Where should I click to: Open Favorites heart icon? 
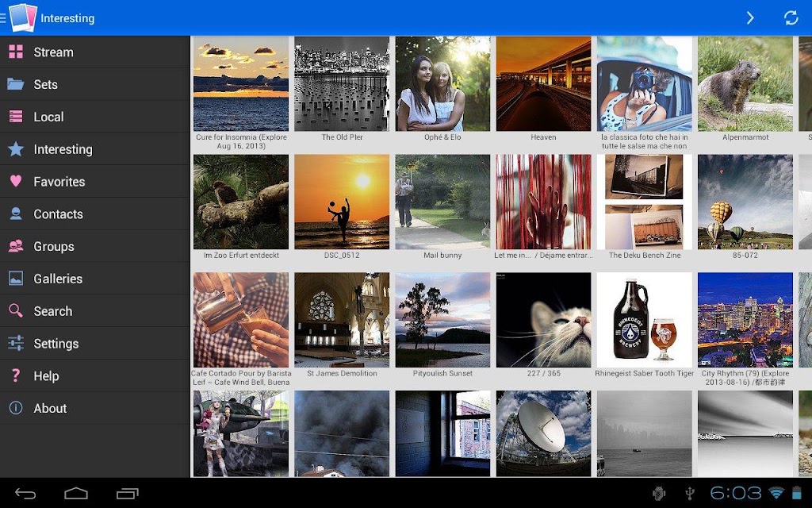pyautogui.click(x=16, y=181)
